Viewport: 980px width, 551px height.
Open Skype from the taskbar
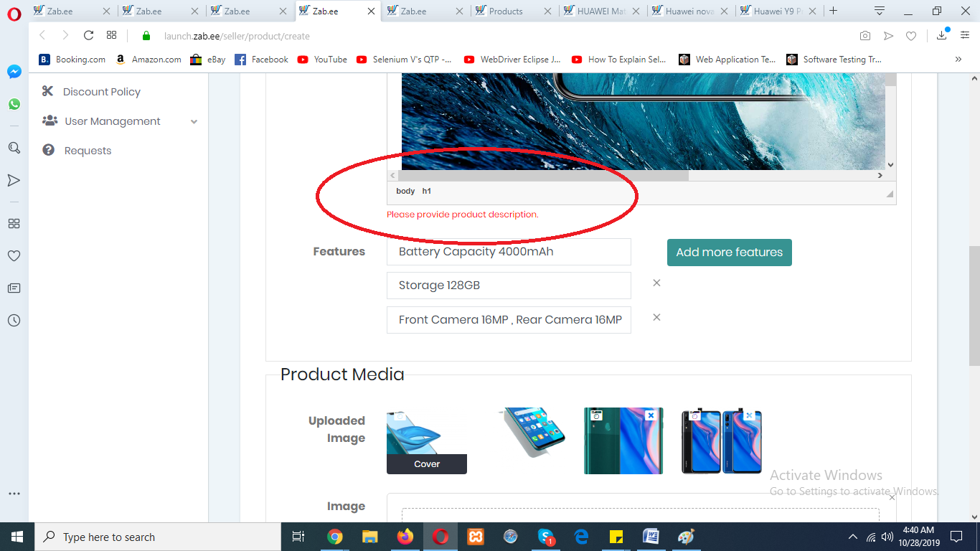546,537
